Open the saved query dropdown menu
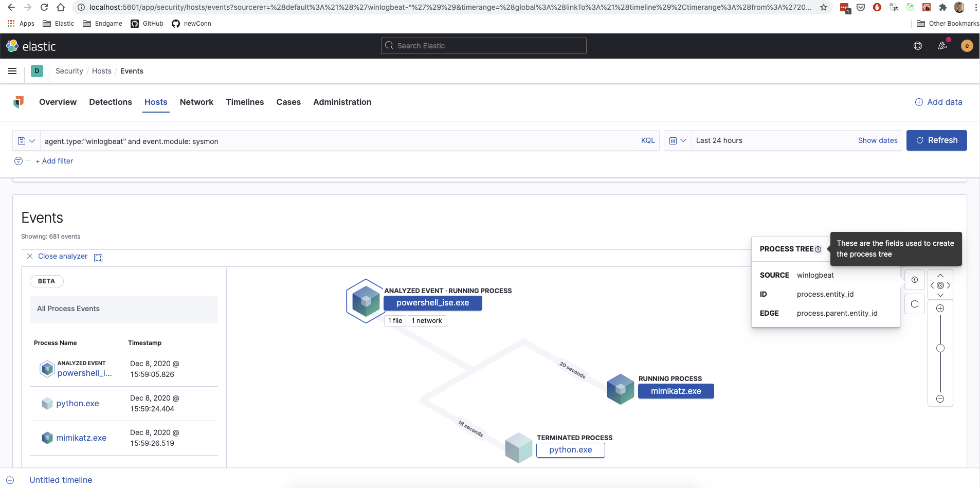The width and height of the screenshot is (980, 488). click(26, 140)
